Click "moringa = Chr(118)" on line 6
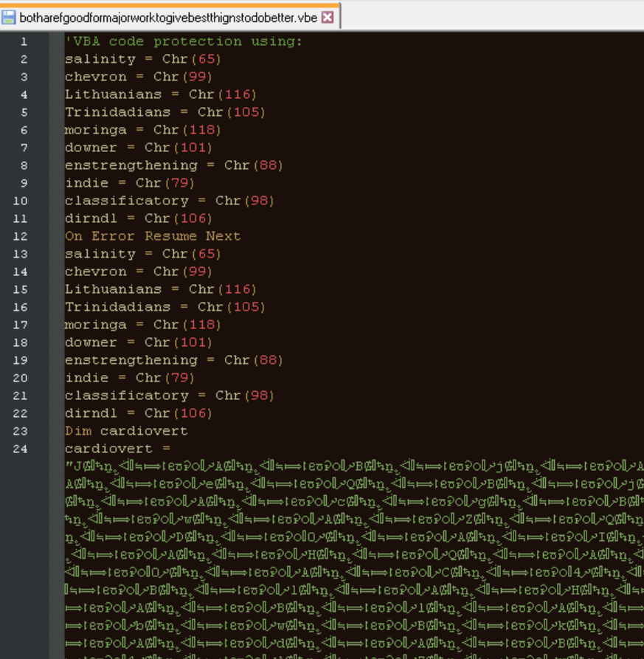Viewport: 644px width, 659px height. 143,129
